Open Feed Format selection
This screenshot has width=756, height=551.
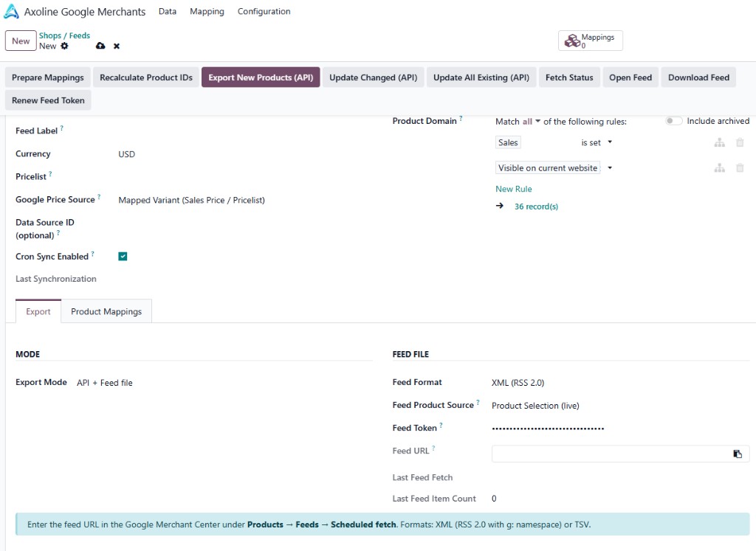(518, 383)
